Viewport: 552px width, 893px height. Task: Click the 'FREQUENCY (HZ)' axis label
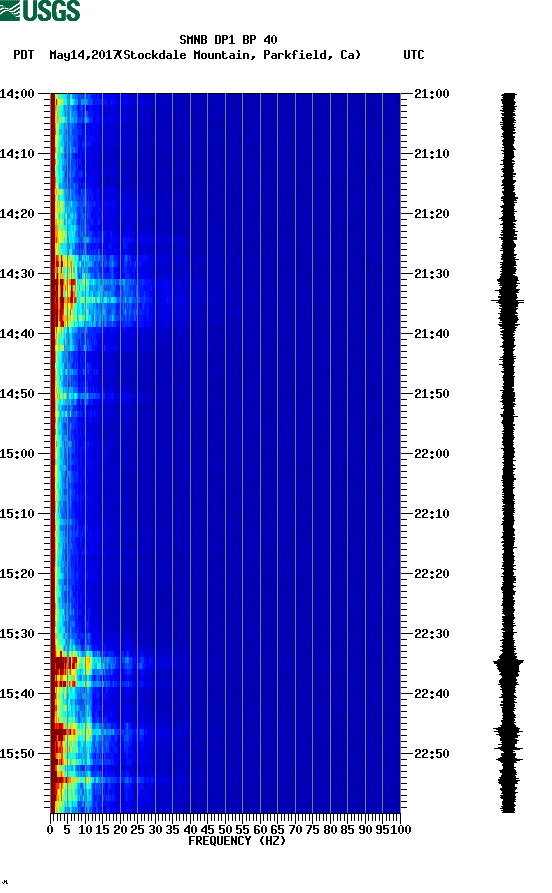click(x=236, y=841)
